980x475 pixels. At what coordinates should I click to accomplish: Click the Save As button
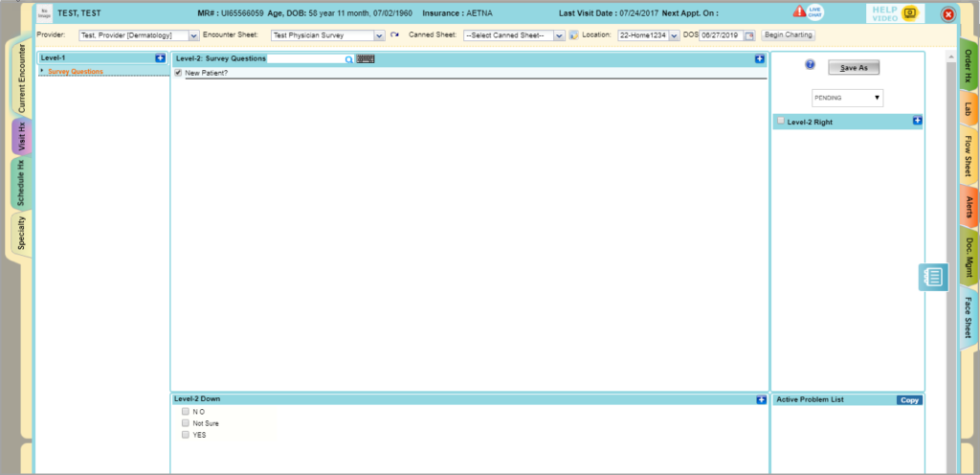click(853, 68)
